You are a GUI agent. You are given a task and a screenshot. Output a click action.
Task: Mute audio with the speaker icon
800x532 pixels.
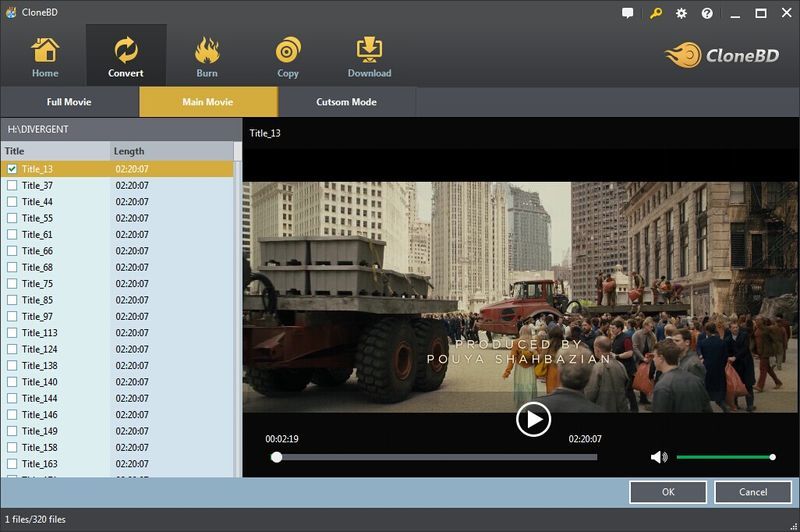tap(659, 457)
